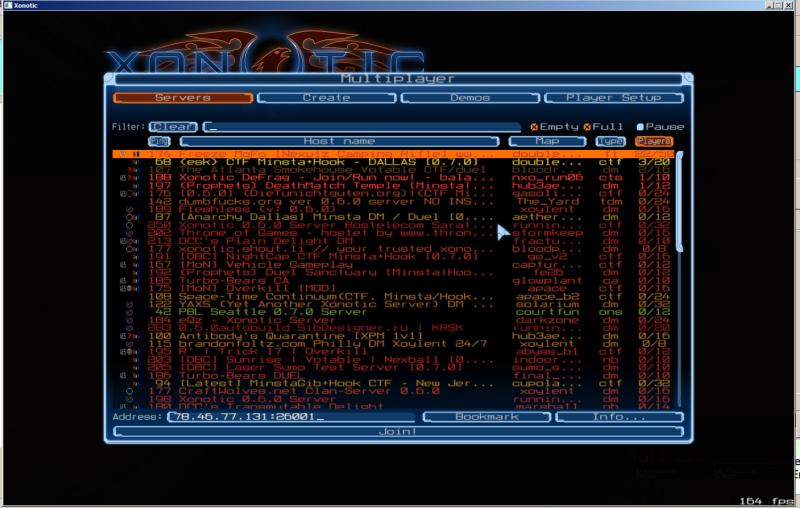The height and width of the screenshot is (508, 800).
Task: Select the Fleshless server row
Action: 393,209
